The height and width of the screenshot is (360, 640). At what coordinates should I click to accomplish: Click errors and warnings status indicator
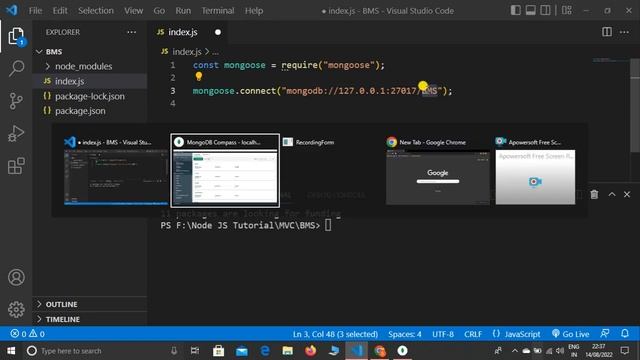pos(27,334)
